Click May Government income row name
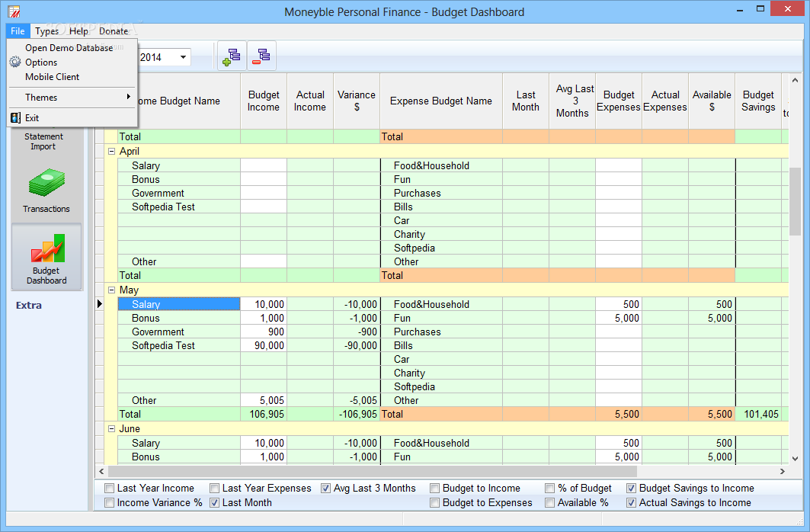The width and height of the screenshot is (810, 532). click(179, 332)
